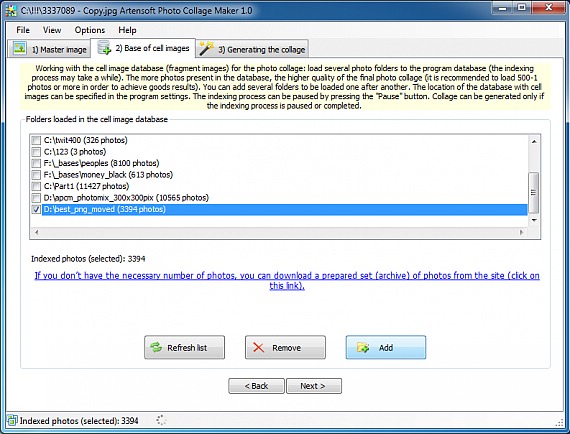This screenshot has height=434, width=570.
Task: Click the red X icon on Remove
Action: [258, 347]
